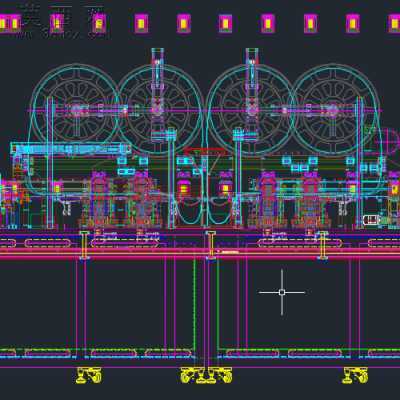Select the bottom-left yellow caster wheel

pyautogui.click(x=89, y=375)
